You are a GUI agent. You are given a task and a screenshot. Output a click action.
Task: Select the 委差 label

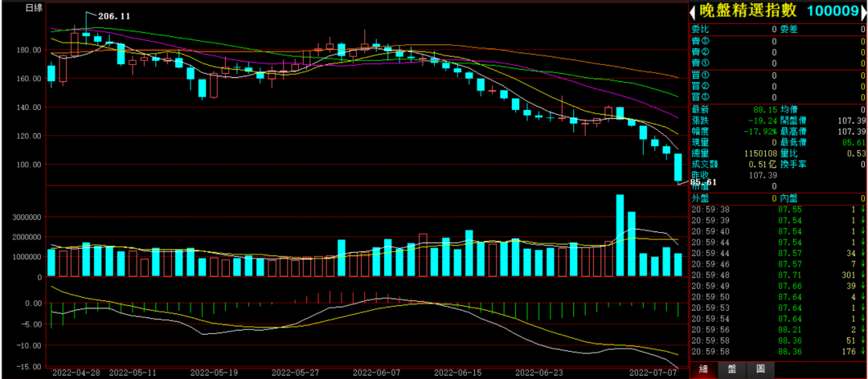(789, 30)
